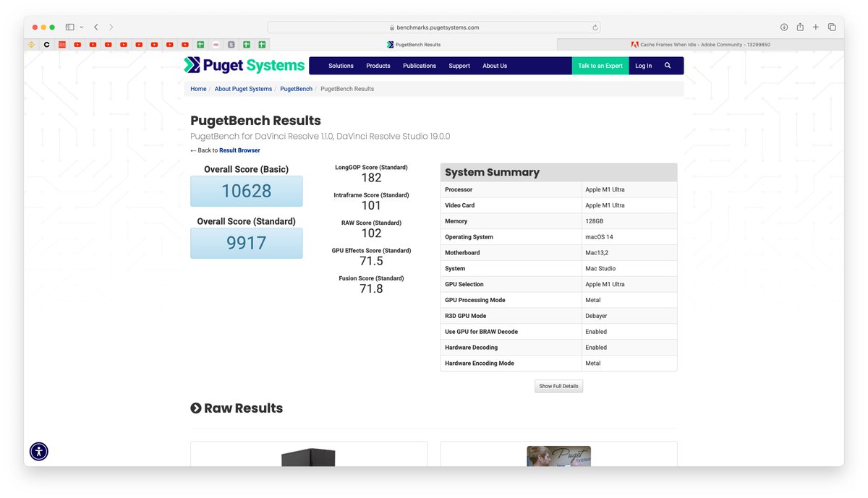
Task: Click the GPU Selection row's Apple M1 Ultra
Action: coord(605,285)
